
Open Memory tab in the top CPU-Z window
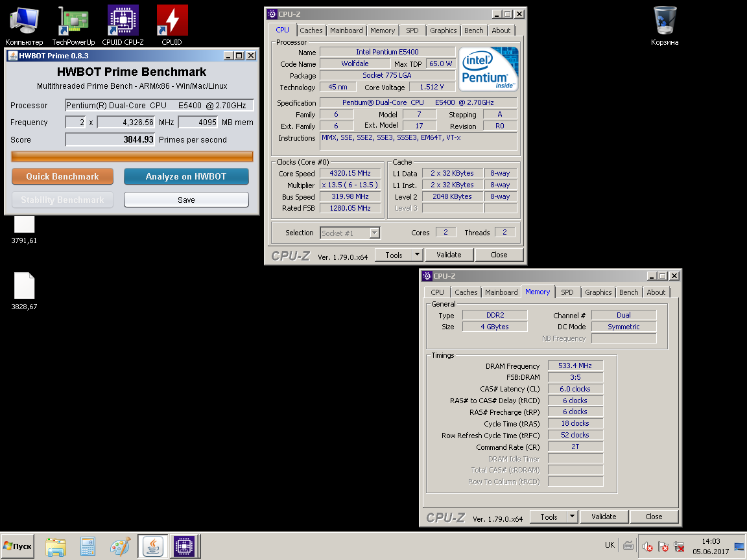(x=383, y=30)
